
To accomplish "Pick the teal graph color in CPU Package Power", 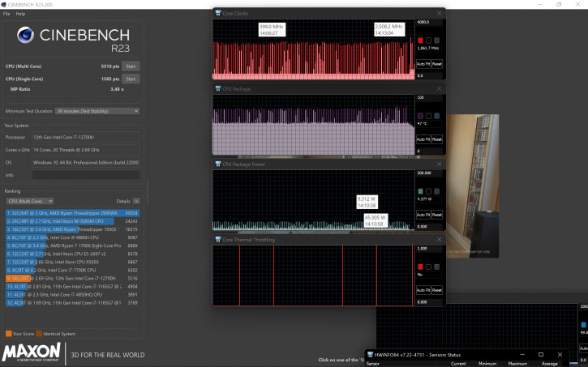I will [x=420, y=191].
